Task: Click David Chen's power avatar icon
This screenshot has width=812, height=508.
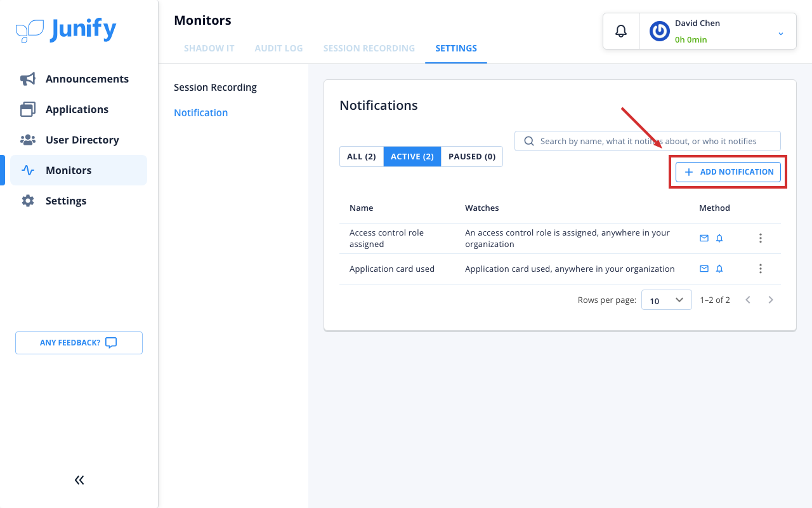Action: [660, 31]
